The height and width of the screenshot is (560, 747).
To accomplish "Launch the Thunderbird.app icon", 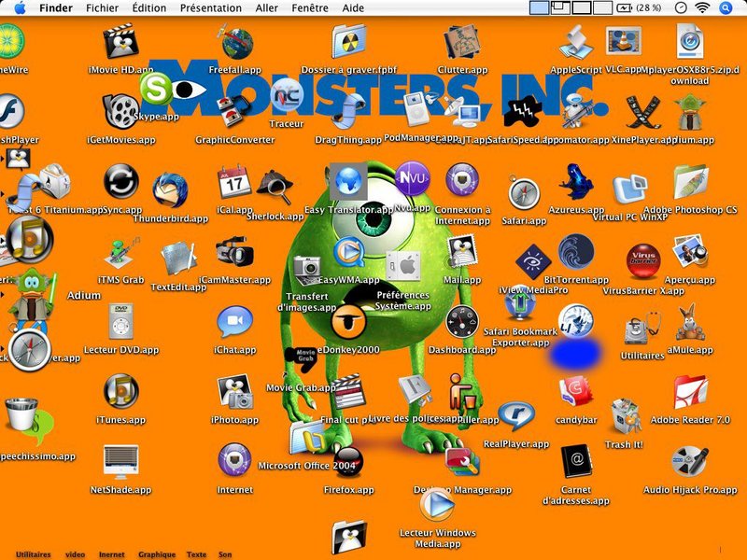I will [x=170, y=190].
